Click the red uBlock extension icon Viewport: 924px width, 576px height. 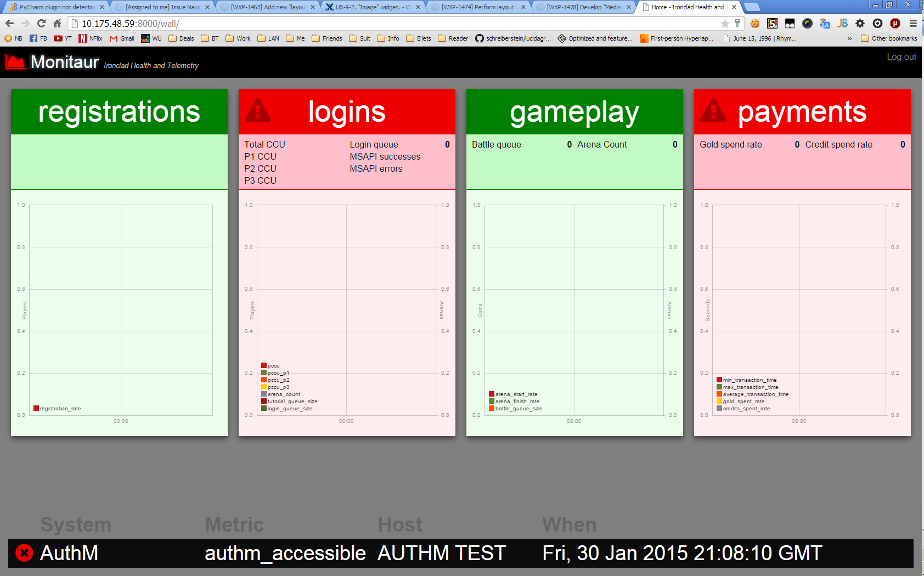[x=895, y=24]
